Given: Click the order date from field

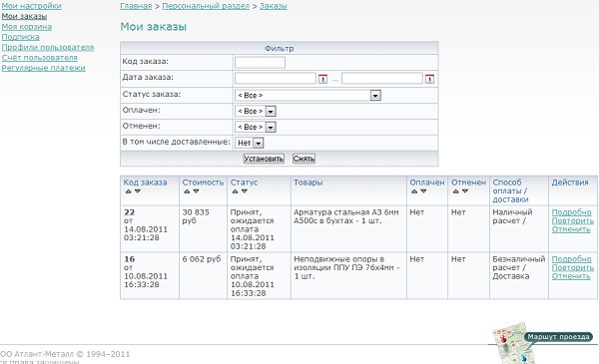Looking at the screenshot, I should point(276,78).
